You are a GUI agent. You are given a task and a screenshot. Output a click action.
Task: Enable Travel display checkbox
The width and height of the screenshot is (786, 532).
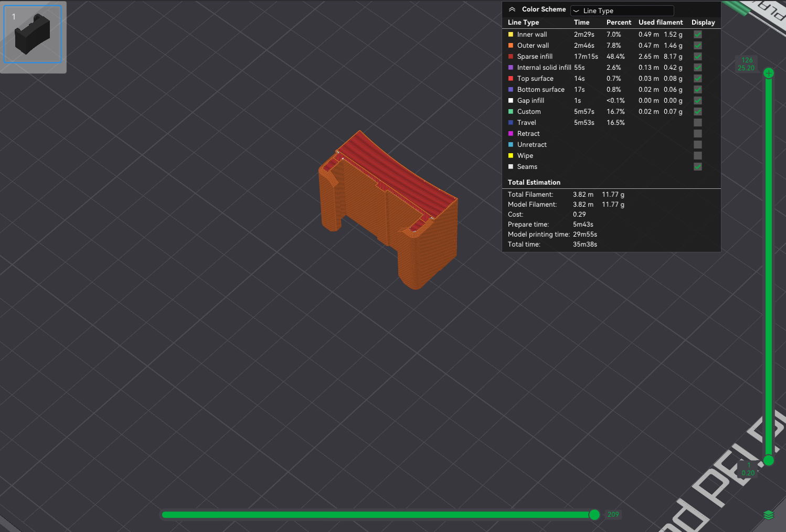click(698, 122)
